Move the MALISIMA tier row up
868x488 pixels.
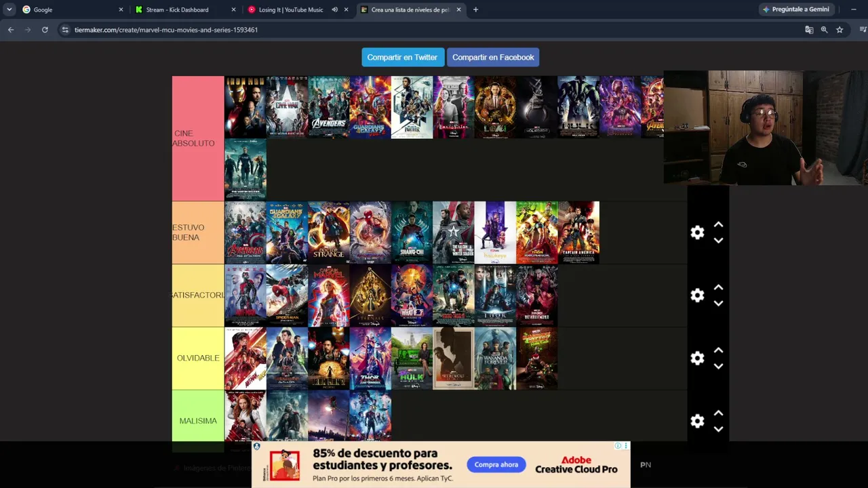point(718,413)
